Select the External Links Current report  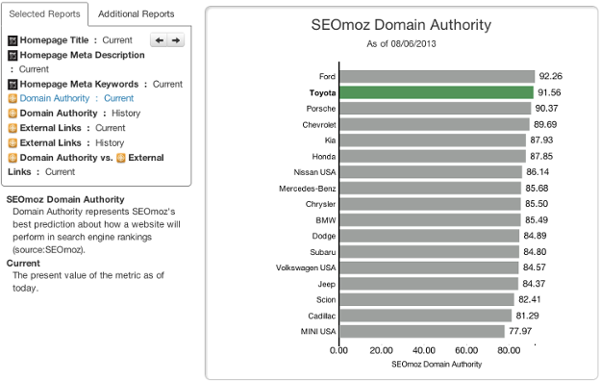(72, 128)
